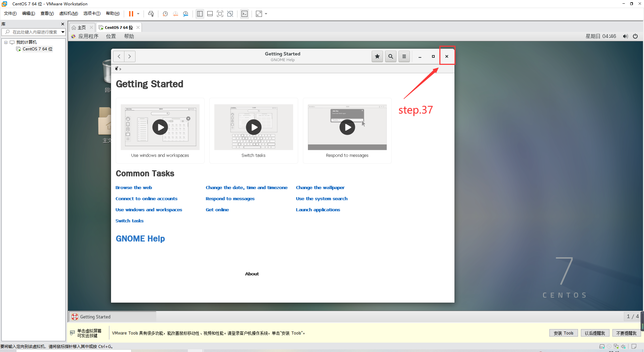This screenshot has height=352, width=644.
Task: Click the 不要提醒我 button
Action: 626,333
